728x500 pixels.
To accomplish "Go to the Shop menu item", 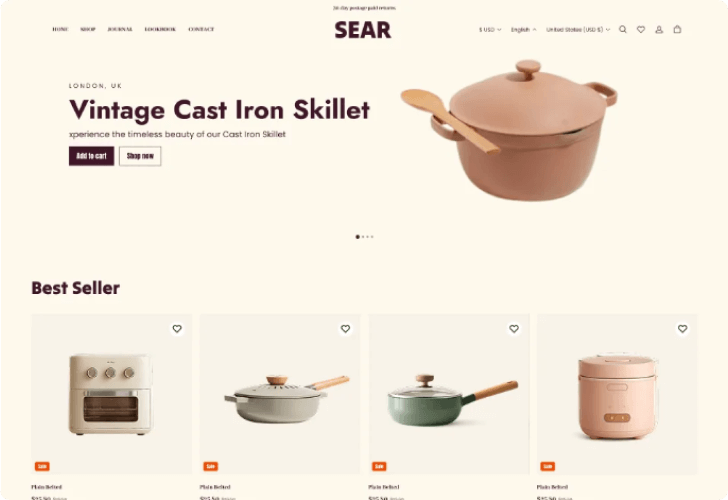I will (x=88, y=29).
